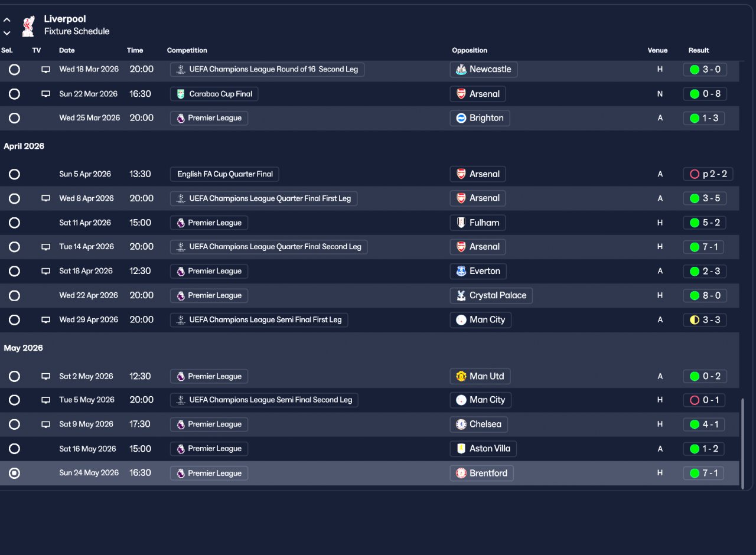The width and height of the screenshot is (756, 555).
Task: Open the 0 - 1 Semi Final Second Leg result
Action: click(x=704, y=400)
